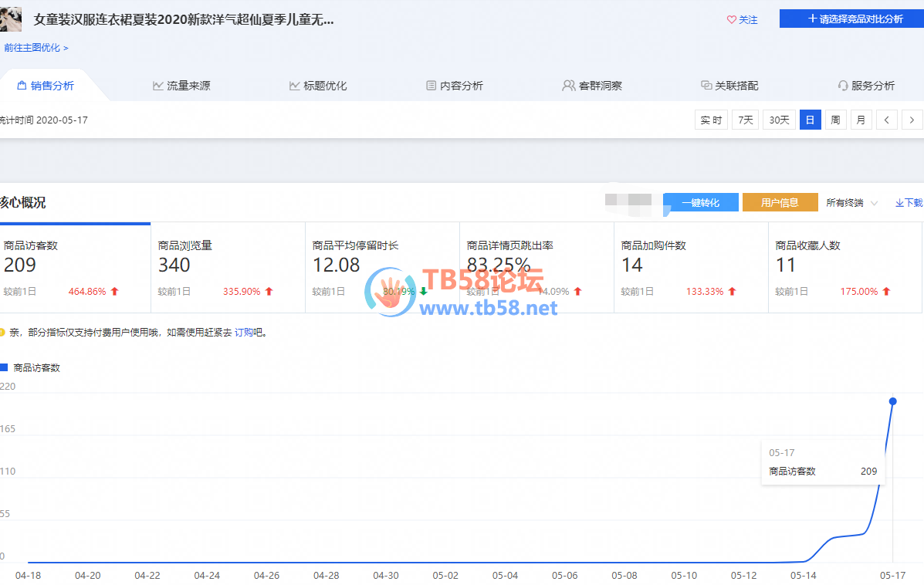Select the 商品访客数 metric card

point(75,268)
